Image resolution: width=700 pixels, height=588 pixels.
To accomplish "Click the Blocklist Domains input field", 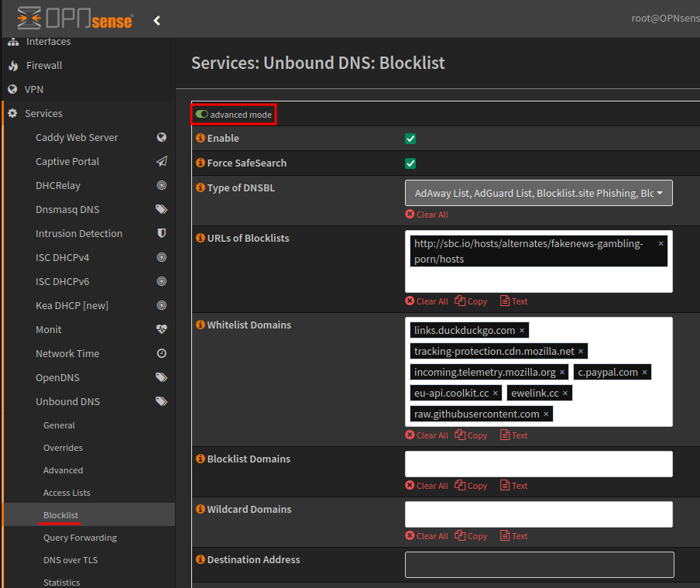I will (538, 464).
